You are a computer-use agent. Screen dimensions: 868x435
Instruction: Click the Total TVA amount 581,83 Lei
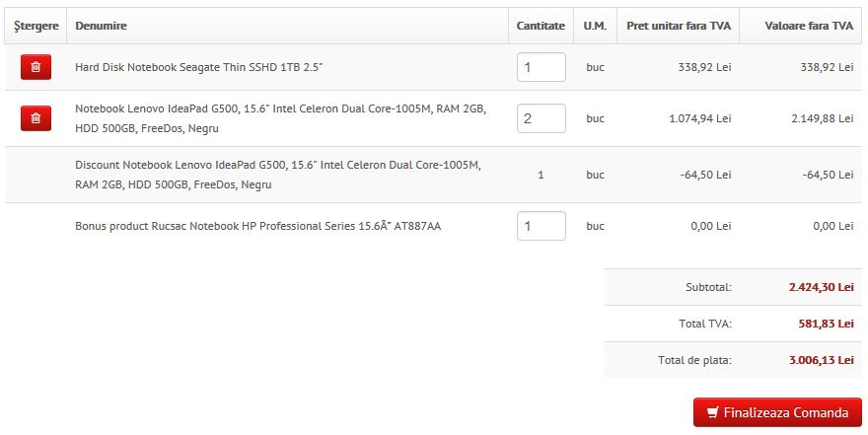tap(826, 324)
